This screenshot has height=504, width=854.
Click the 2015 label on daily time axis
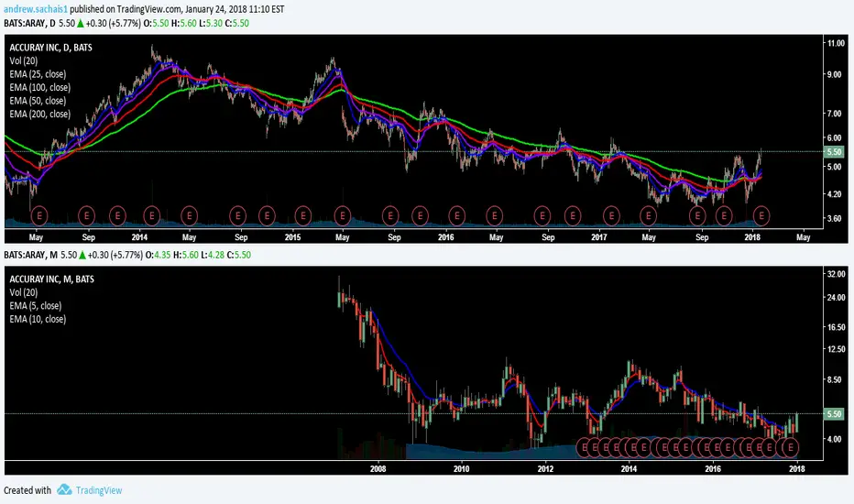[292, 237]
